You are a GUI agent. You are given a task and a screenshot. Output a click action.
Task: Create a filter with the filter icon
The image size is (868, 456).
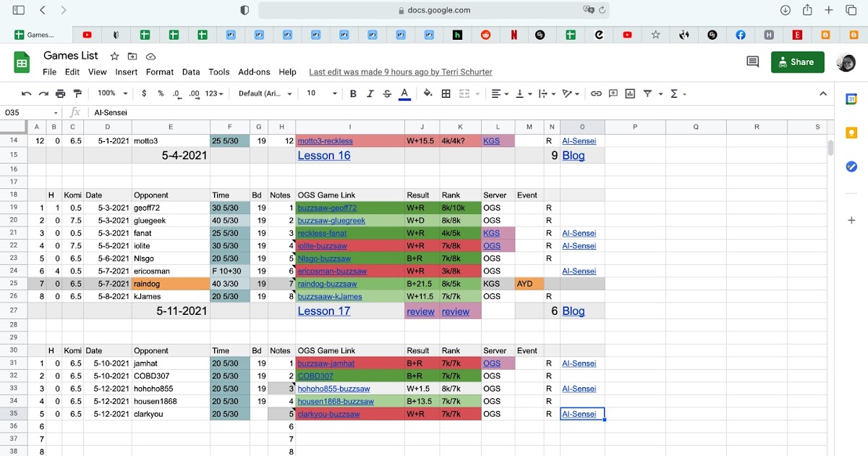[649, 93]
